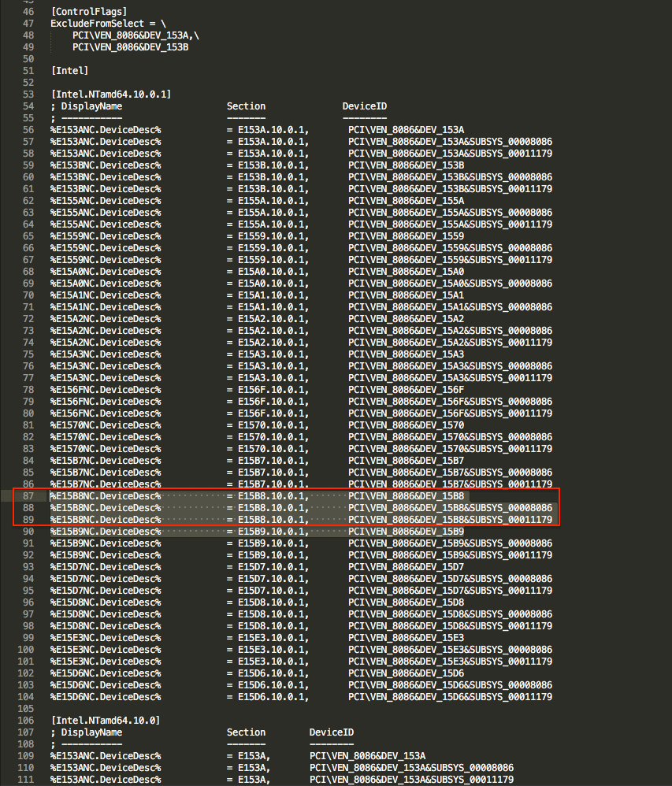Click PCI\VEN_8086&DEV_153B on line 49
This screenshot has width=672, height=786.
(x=130, y=47)
